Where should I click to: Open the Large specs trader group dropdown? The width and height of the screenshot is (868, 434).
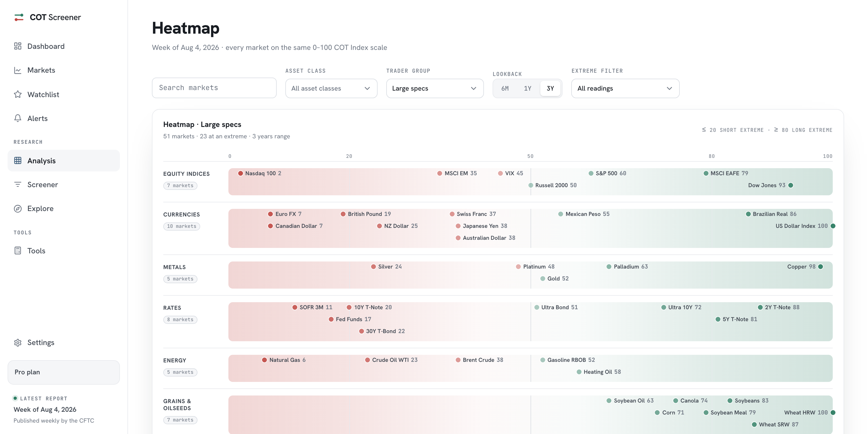click(435, 89)
